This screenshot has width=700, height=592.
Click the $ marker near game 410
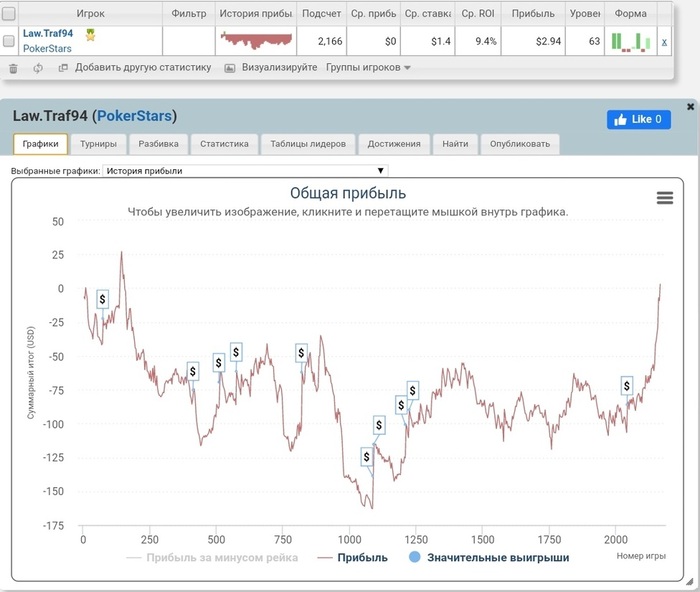pos(193,371)
